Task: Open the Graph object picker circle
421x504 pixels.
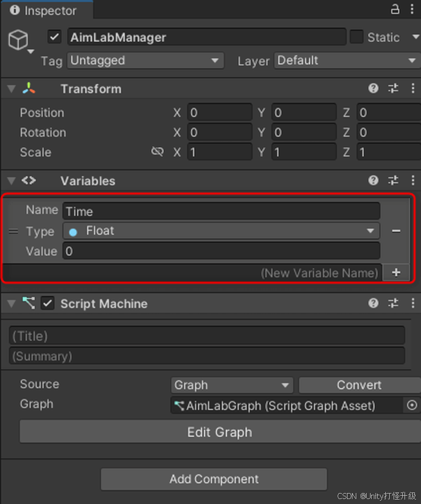Action: 412,405
